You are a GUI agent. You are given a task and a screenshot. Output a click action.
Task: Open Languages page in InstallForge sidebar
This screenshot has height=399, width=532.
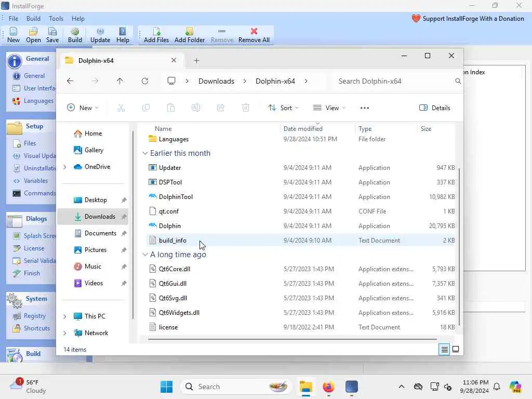pos(38,101)
